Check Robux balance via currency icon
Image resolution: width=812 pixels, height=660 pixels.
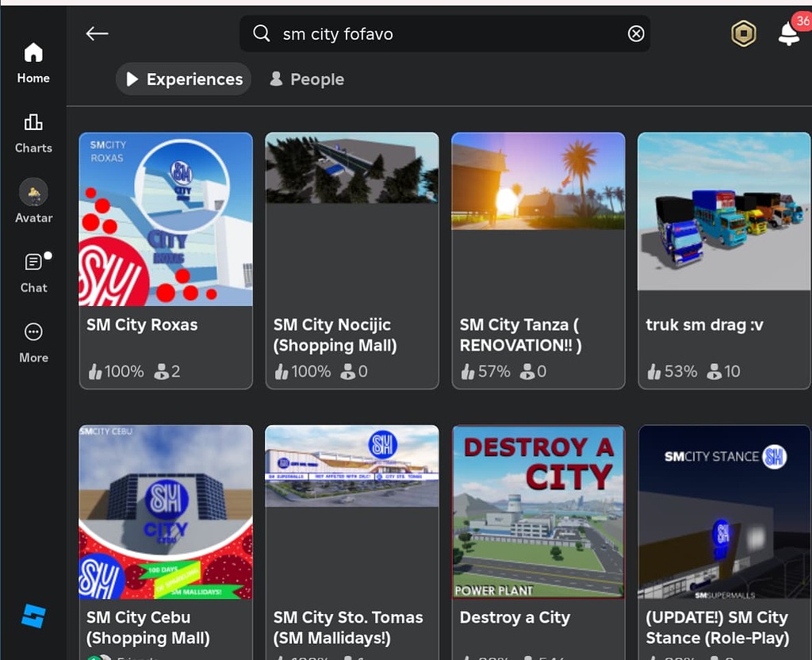tap(743, 33)
